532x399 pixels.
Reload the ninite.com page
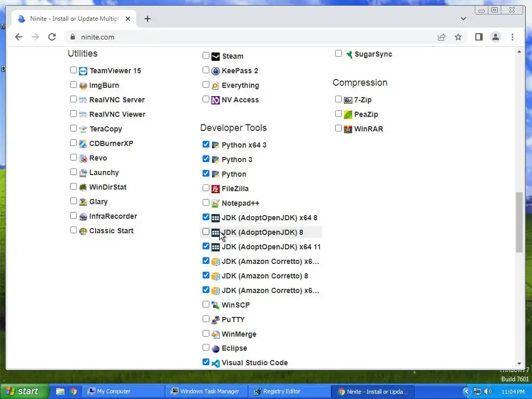(x=52, y=37)
